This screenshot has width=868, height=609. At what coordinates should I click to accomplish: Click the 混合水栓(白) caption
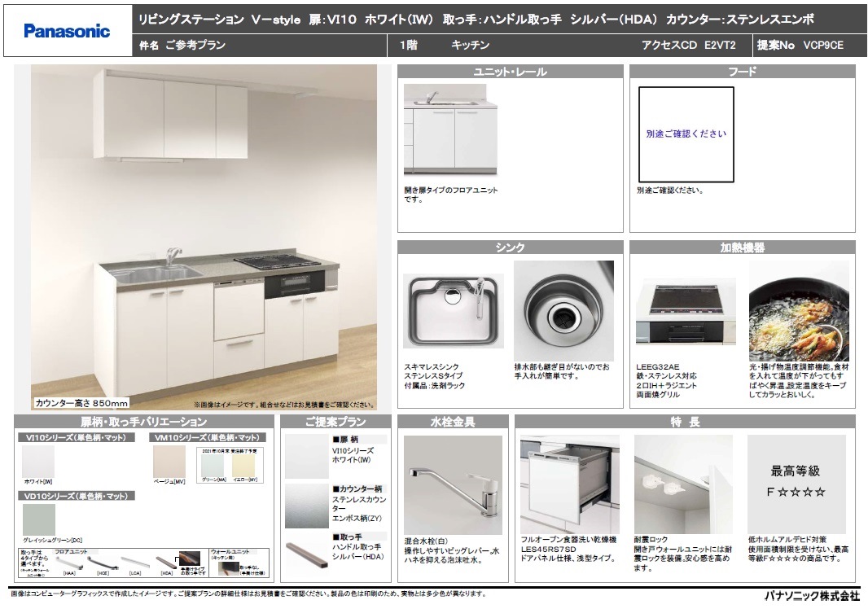tap(426, 541)
